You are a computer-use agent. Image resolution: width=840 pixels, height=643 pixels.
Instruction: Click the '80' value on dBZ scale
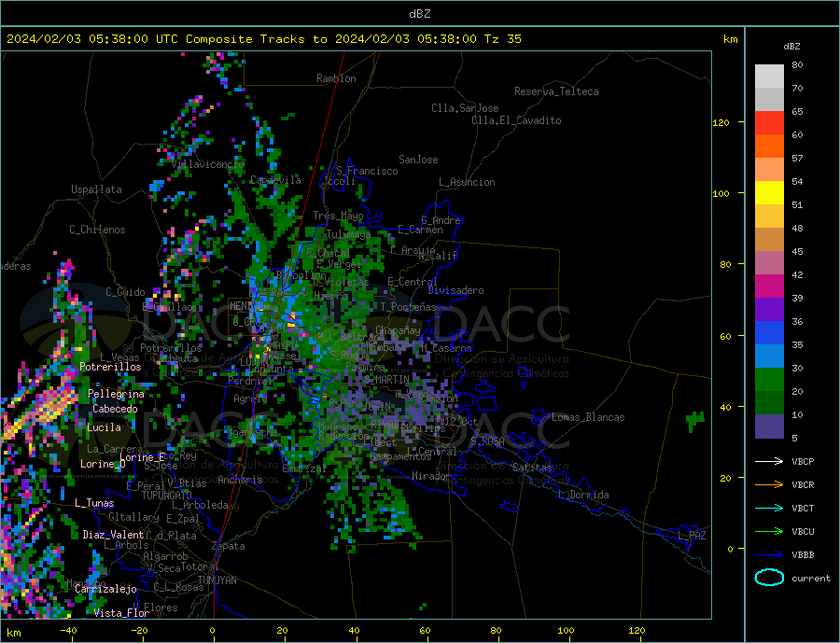tap(797, 64)
